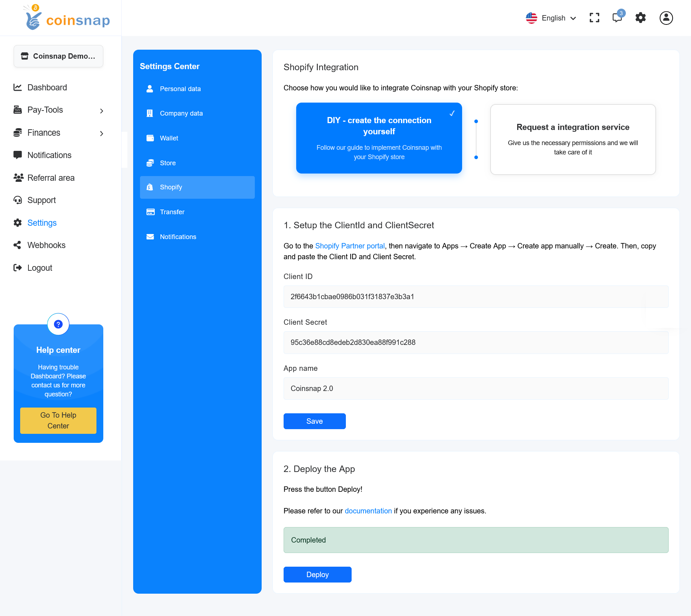This screenshot has height=616, width=691.
Task: Select the DIY connection option card
Action: coord(379,138)
